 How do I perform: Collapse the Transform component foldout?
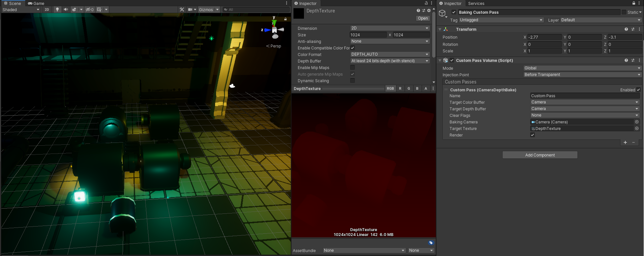click(440, 29)
